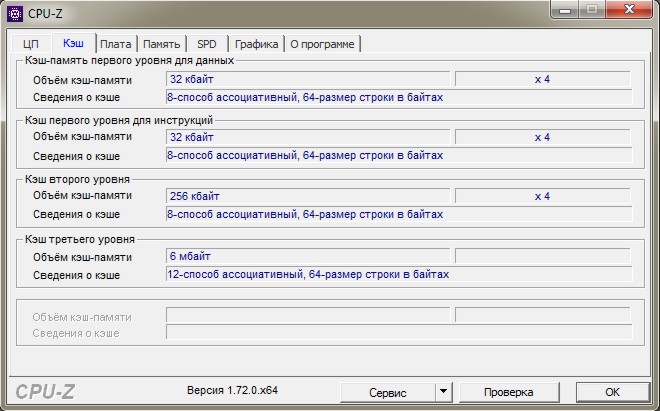Viewport: 660px width, 411px height.
Task: Open the О программе tab
Action: [x=322, y=44]
